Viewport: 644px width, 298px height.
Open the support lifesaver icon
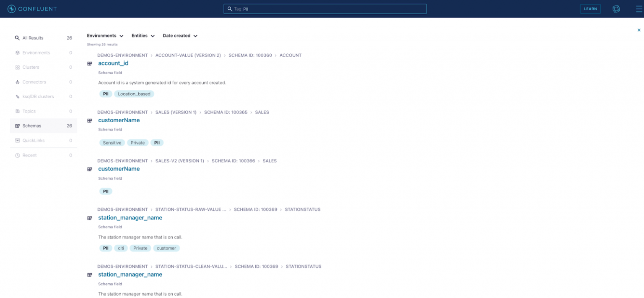coord(616,9)
